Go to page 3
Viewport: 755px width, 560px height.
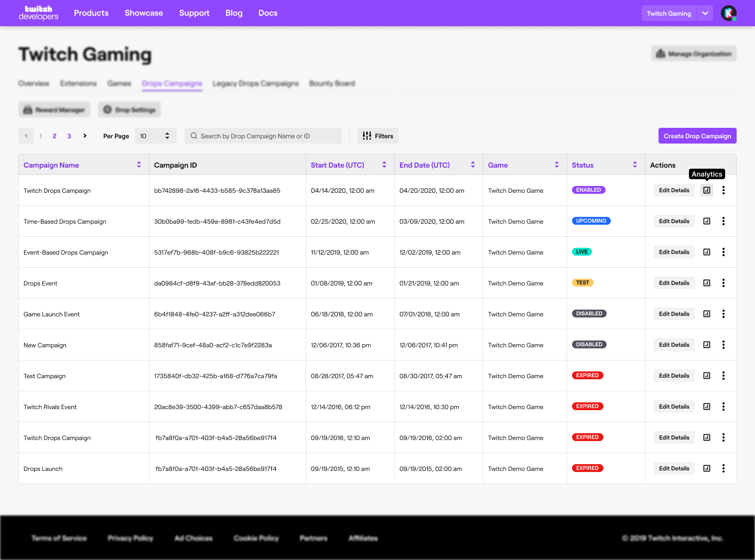click(69, 136)
